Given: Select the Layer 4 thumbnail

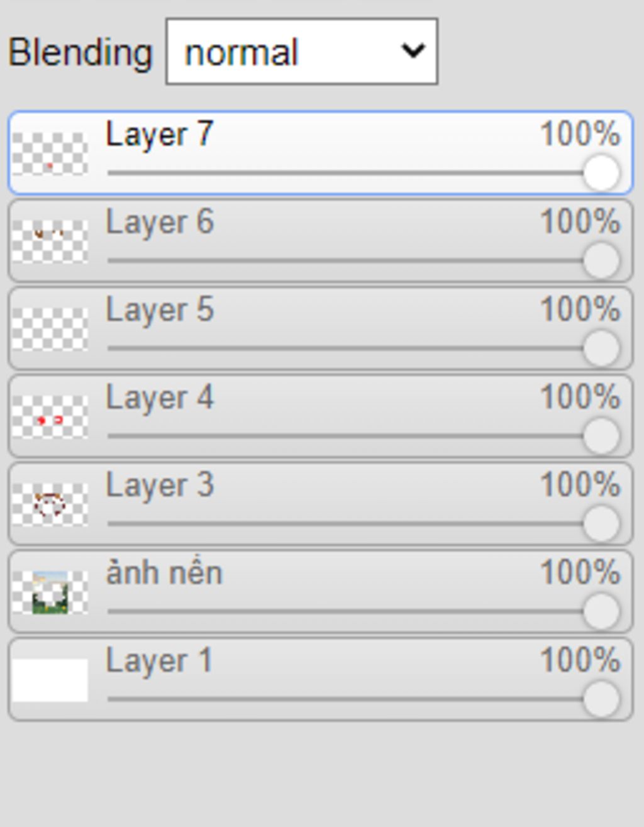Looking at the screenshot, I should click(x=50, y=417).
